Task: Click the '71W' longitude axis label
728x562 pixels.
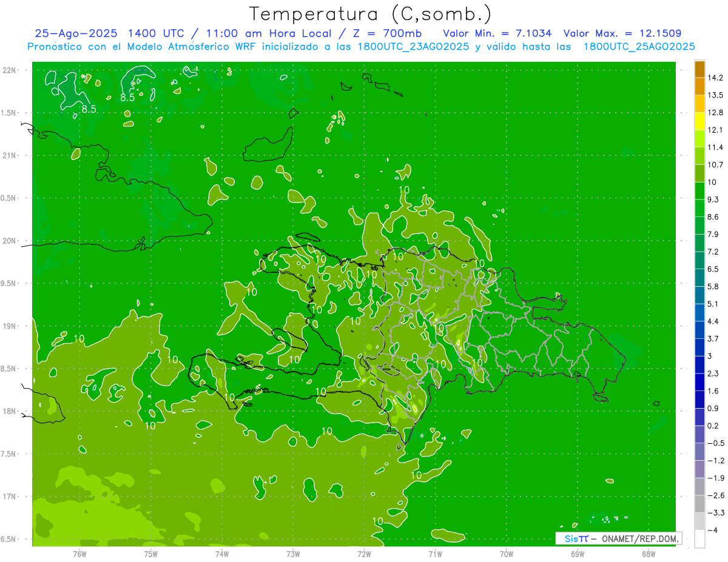Action: [x=435, y=554]
